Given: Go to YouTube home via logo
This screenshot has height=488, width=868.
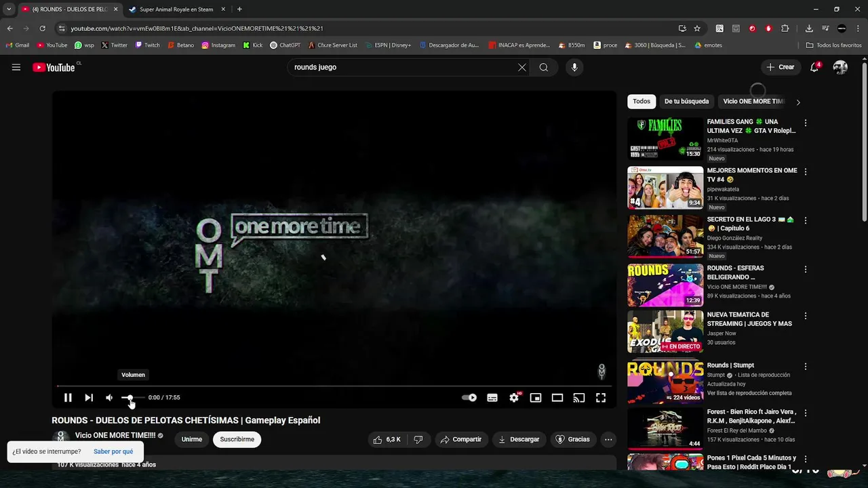Looking at the screenshot, I should [x=54, y=67].
